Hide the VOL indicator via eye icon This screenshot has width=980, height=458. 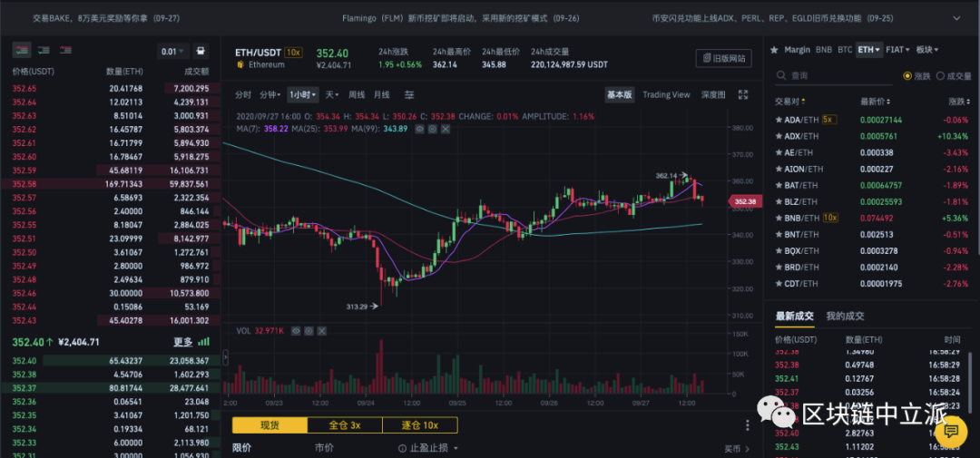(297, 330)
